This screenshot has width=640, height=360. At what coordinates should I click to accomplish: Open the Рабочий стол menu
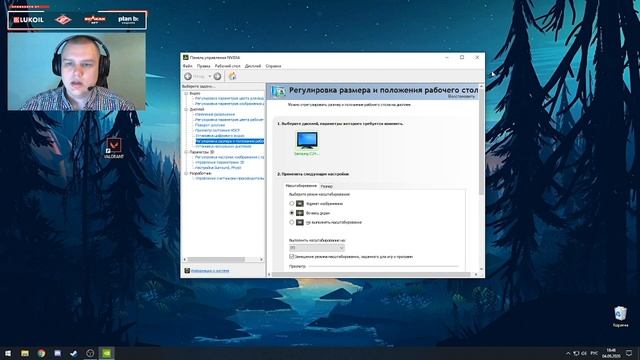(x=227, y=66)
